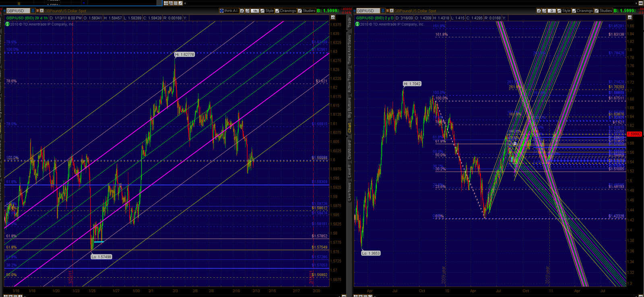The height and width of the screenshot is (297, 644).
Task: Click the orange 8 badge in left chart
Action: pos(38,11)
